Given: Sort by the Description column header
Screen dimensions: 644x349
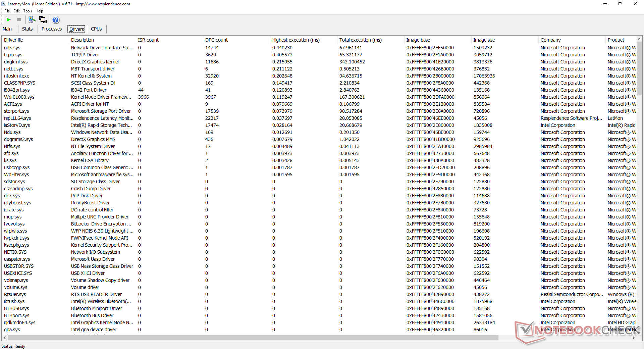Looking at the screenshot, I should 102,40.
